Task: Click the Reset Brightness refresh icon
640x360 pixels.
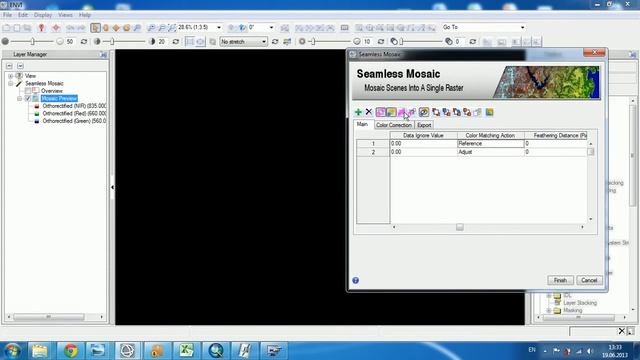Action: click(84, 42)
